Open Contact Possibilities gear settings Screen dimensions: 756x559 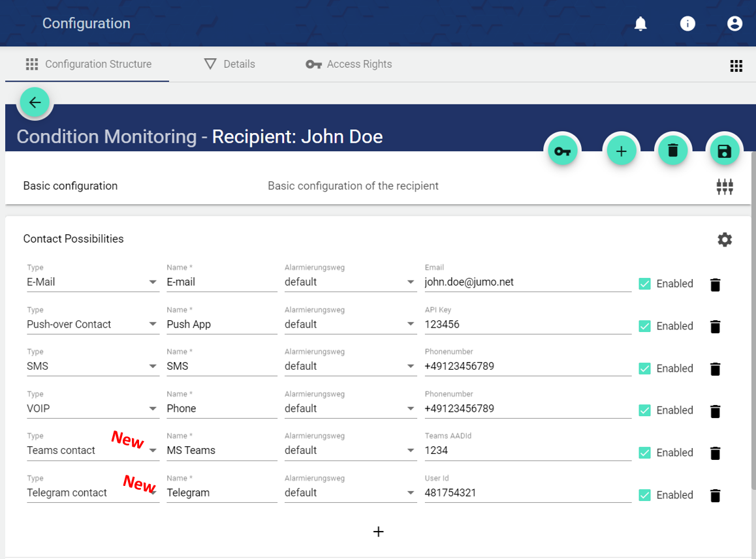(725, 239)
